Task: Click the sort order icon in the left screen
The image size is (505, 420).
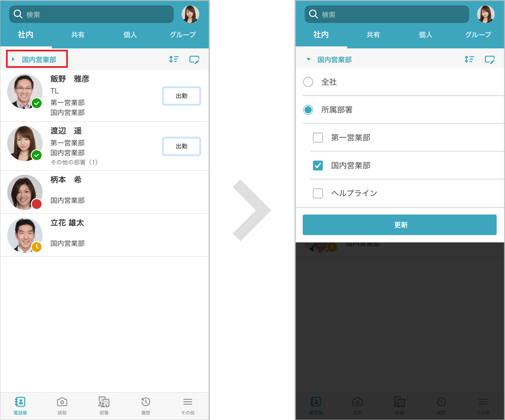Action: click(174, 59)
